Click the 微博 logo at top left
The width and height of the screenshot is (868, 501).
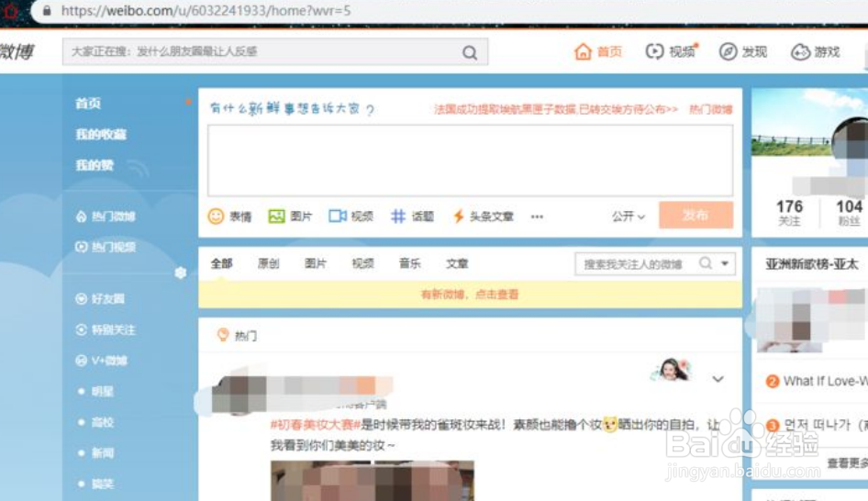click(17, 51)
